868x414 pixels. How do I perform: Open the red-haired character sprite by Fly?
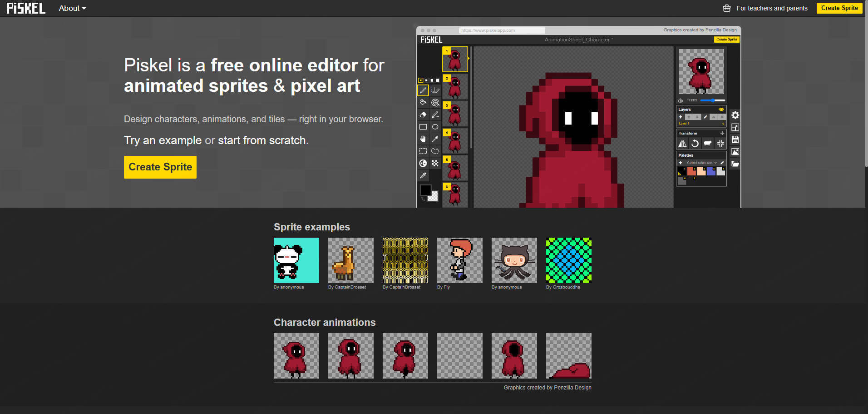pos(460,260)
